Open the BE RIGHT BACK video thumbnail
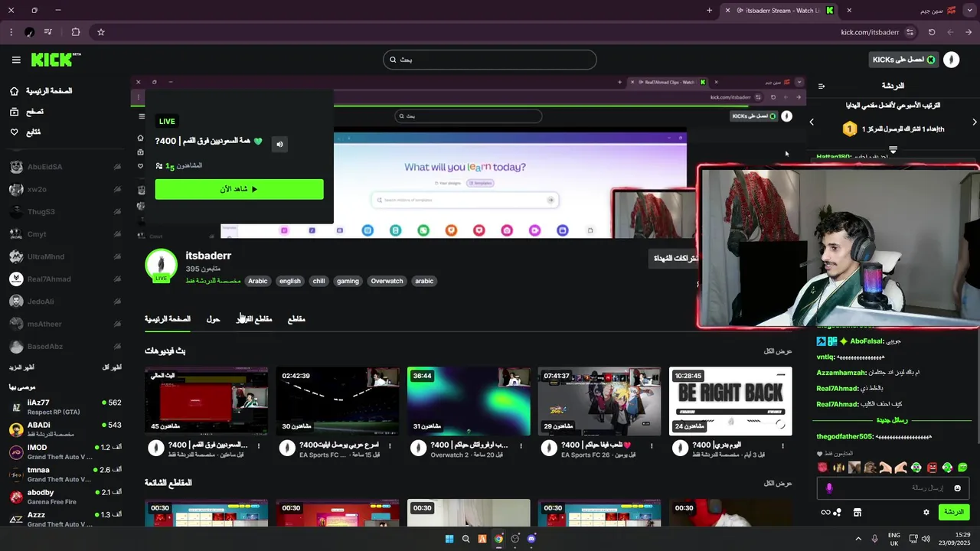 click(x=730, y=401)
